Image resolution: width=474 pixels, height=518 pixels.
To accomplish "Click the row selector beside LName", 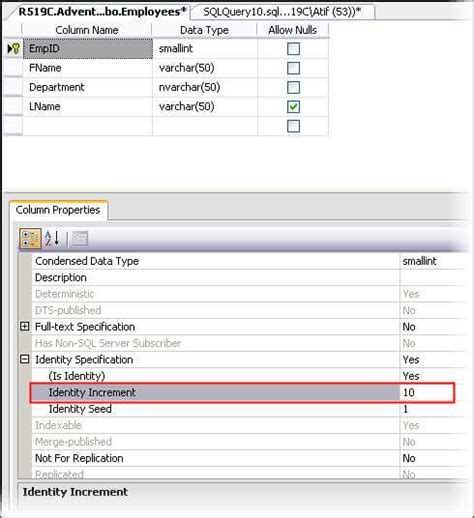I will pos(13,107).
